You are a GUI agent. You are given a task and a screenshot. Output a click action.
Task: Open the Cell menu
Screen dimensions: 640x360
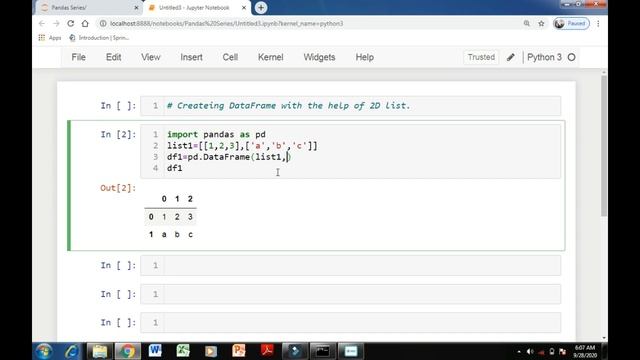[x=230, y=57]
